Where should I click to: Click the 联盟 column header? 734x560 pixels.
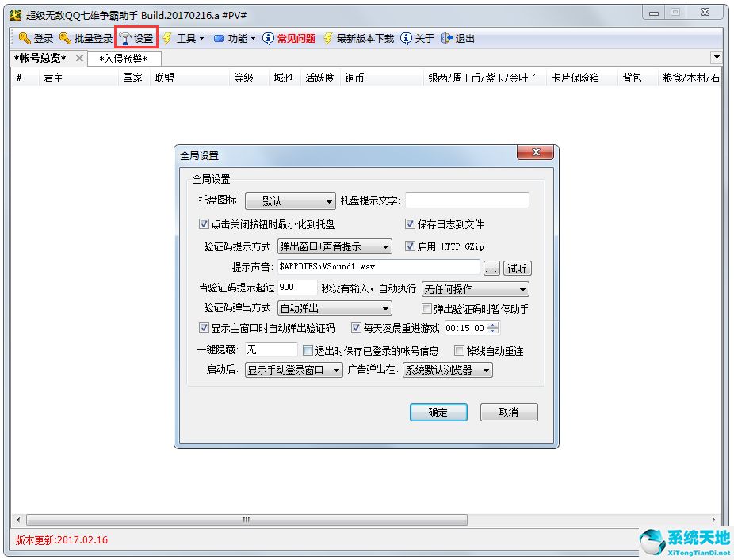coord(189,78)
